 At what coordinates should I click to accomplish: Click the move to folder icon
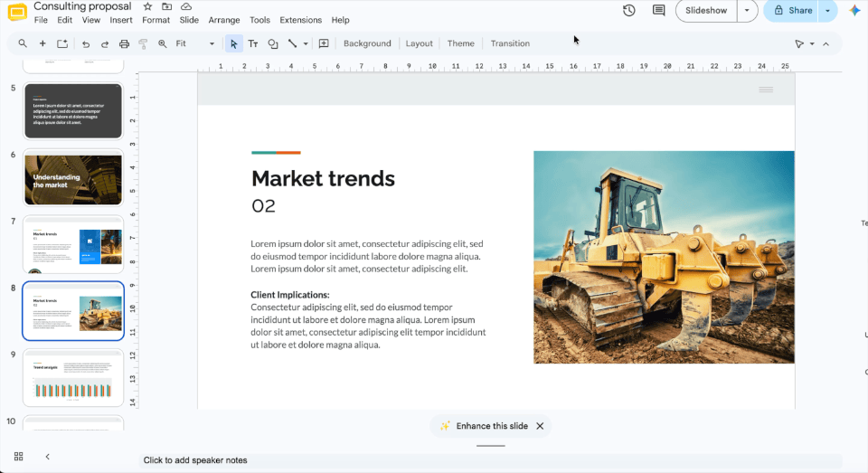coord(166,6)
